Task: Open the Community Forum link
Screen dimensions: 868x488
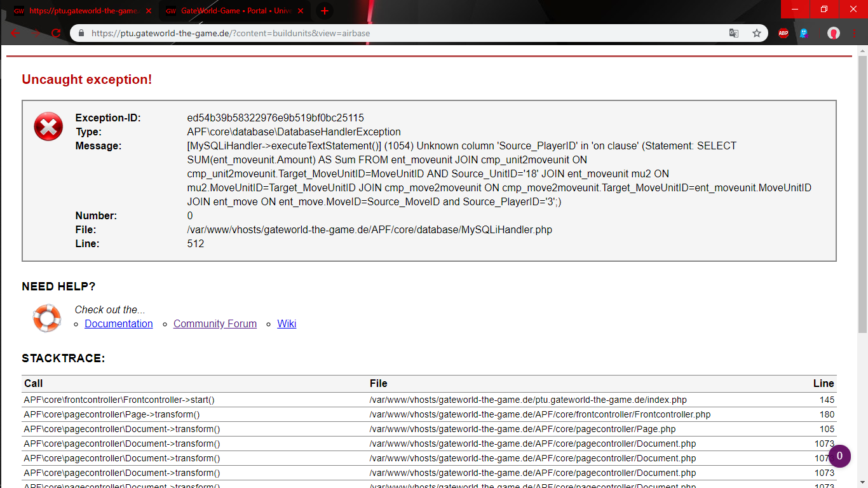Action: click(x=215, y=324)
